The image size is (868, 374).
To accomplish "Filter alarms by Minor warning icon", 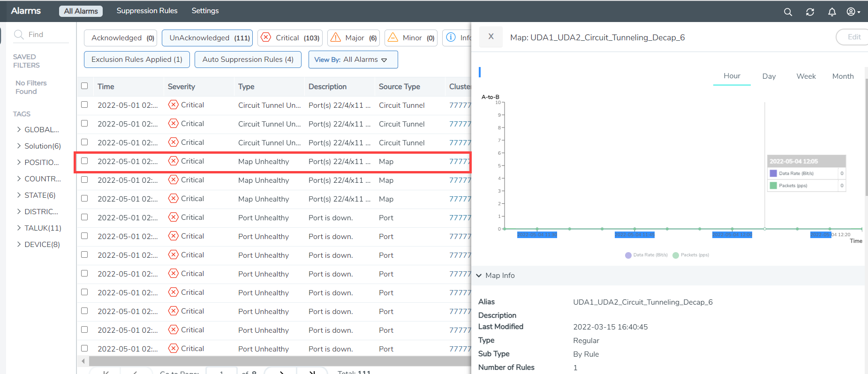I will pyautogui.click(x=393, y=37).
